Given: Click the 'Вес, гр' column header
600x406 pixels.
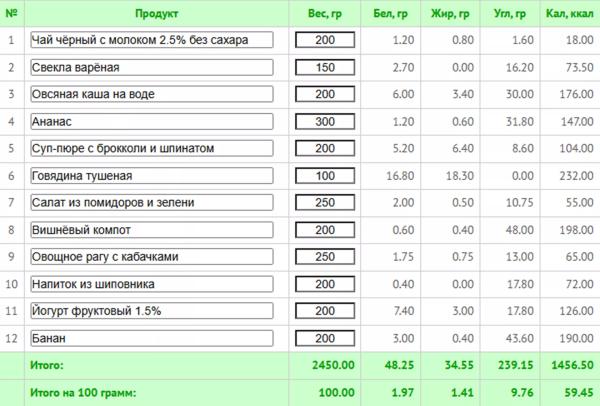Looking at the screenshot, I should tap(325, 14).
